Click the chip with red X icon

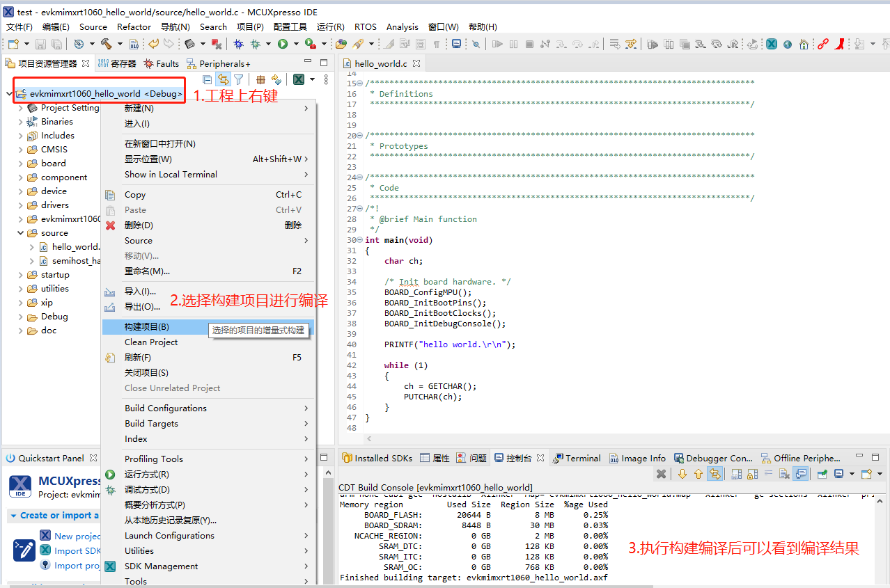(x=217, y=44)
